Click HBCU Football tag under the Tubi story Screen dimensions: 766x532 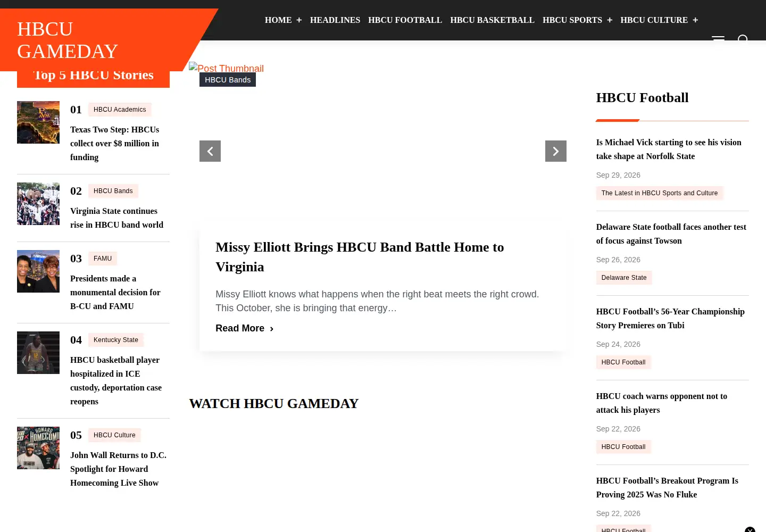click(x=623, y=362)
